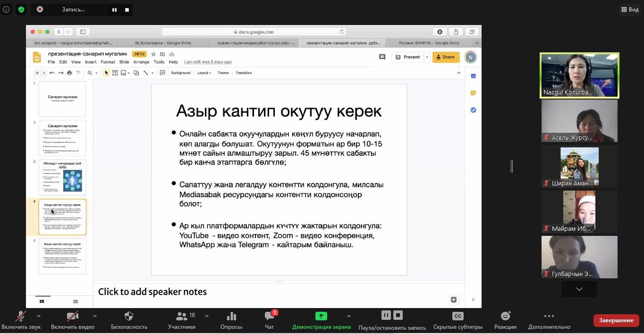Collapse toolbar with up chevron

(x=458, y=73)
